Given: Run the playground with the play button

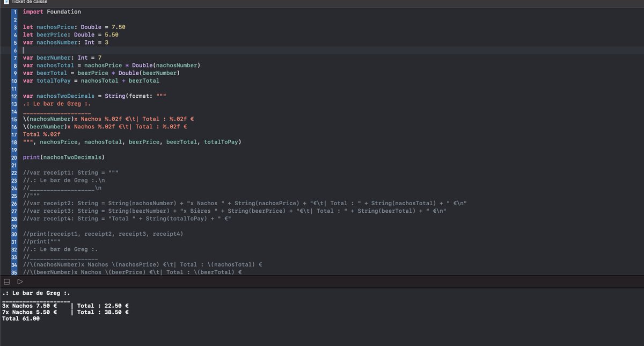Looking at the screenshot, I should tap(20, 282).
